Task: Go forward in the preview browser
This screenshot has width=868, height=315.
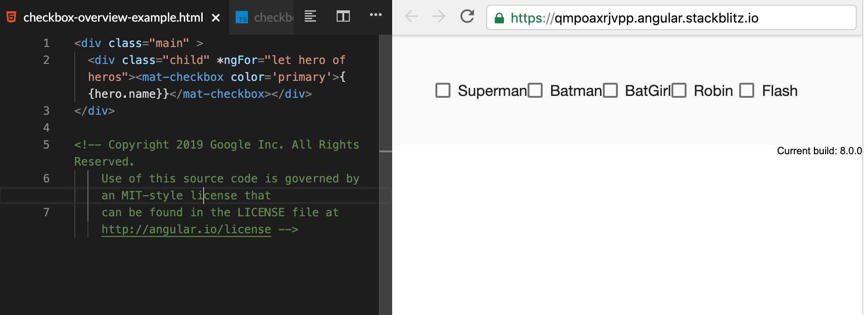Action: point(439,16)
